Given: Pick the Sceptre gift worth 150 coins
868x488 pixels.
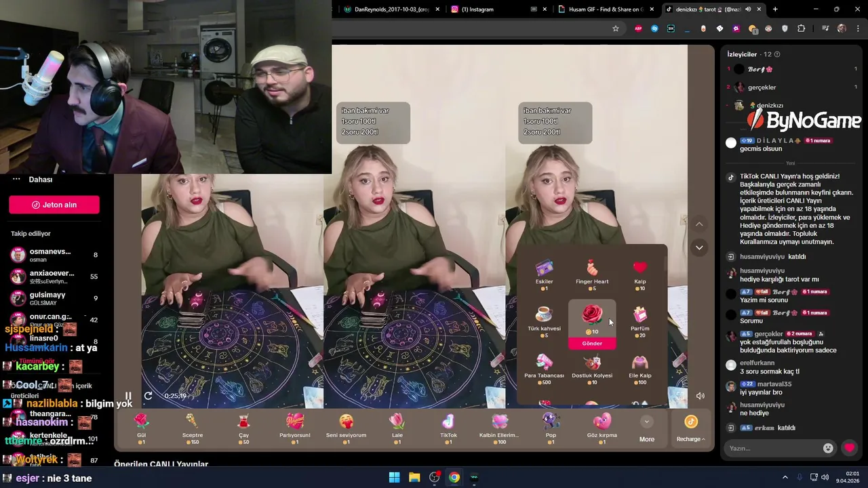Looking at the screenshot, I should [x=193, y=428].
